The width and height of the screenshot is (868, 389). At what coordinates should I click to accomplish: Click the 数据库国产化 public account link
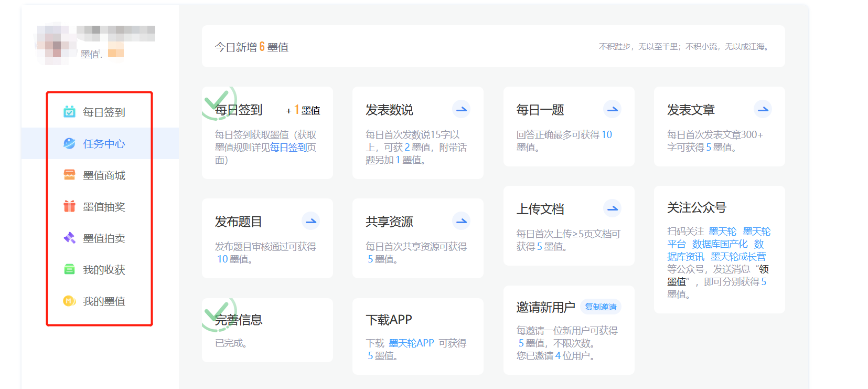click(720, 244)
